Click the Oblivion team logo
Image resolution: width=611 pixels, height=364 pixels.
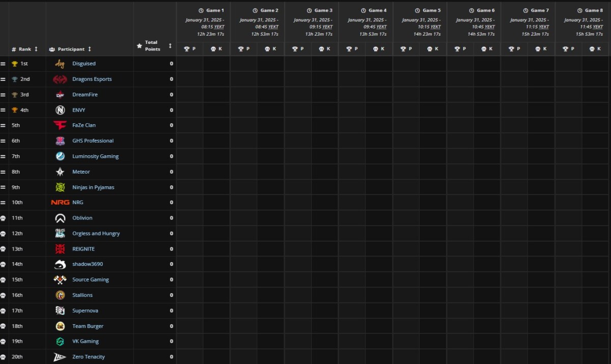[60, 218]
